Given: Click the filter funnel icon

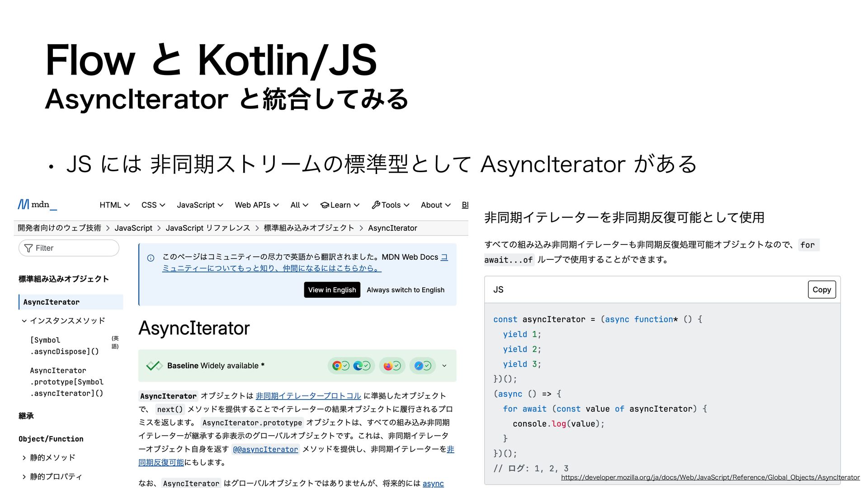Looking at the screenshot, I should click(28, 248).
